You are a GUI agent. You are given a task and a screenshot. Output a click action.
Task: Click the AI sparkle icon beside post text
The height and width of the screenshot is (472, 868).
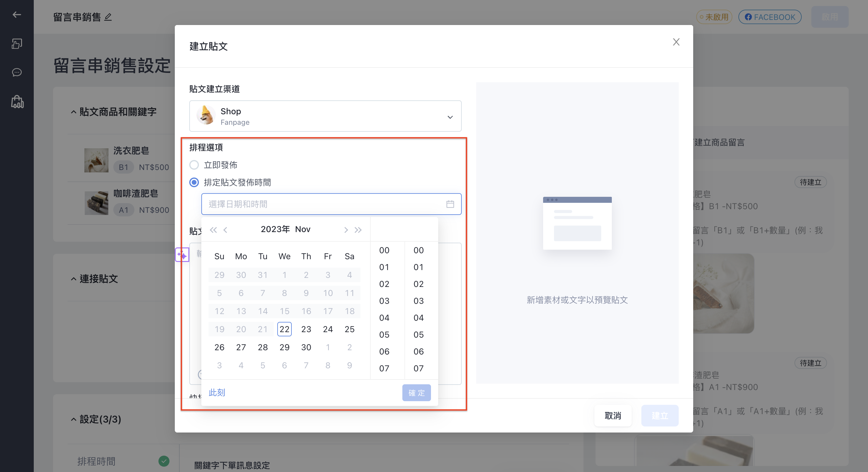point(182,255)
